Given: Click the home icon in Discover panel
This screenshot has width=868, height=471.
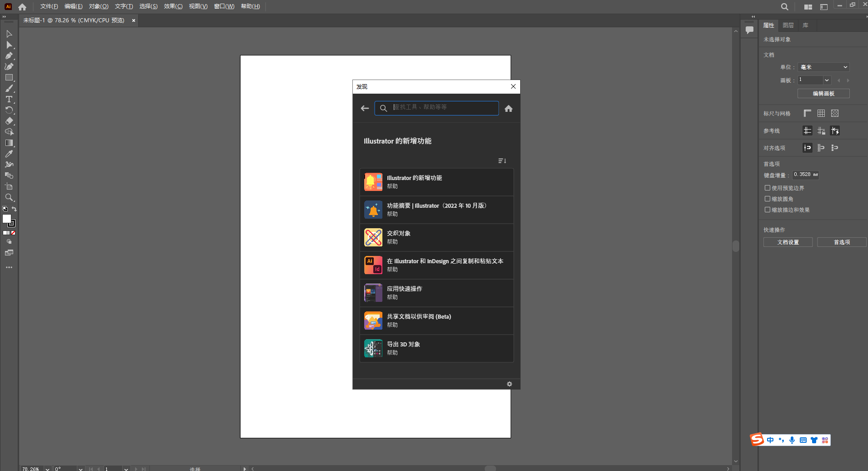Looking at the screenshot, I should click(508, 108).
